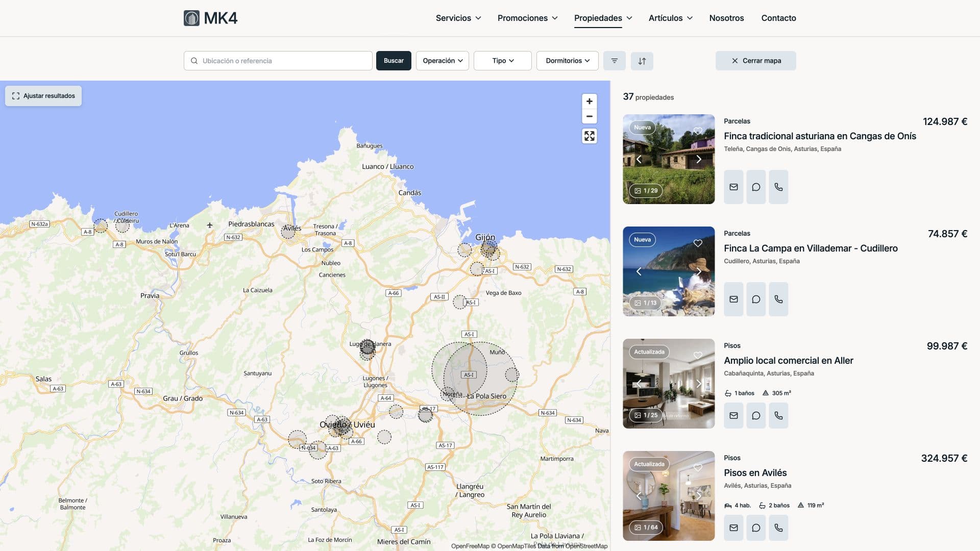Show previous photo of Pisos en Avilés
The width and height of the screenshot is (980, 551).
tap(639, 496)
